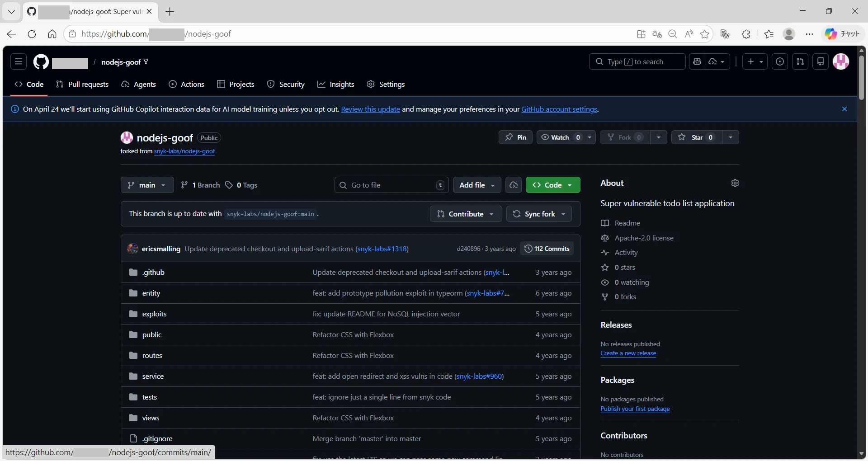Open the snyk-labs/nodejs-goof upstream link

[x=184, y=151]
